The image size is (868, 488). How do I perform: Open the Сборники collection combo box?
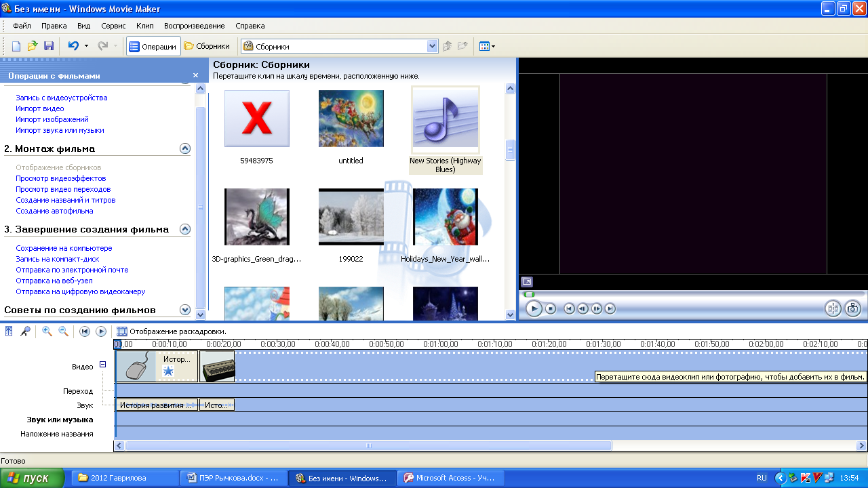point(340,47)
